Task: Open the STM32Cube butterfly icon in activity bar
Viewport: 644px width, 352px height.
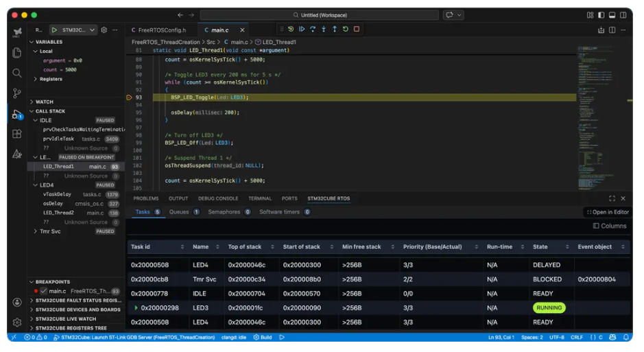Action: 17,32
